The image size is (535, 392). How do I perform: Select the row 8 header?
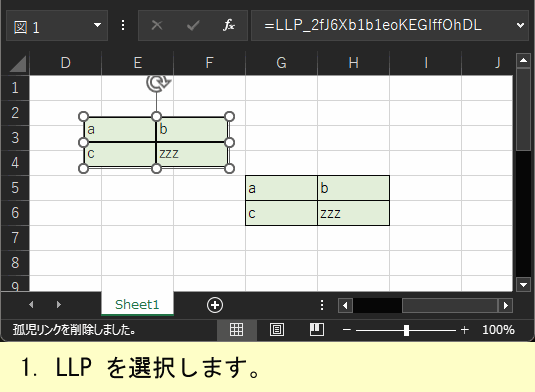[15, 263]
